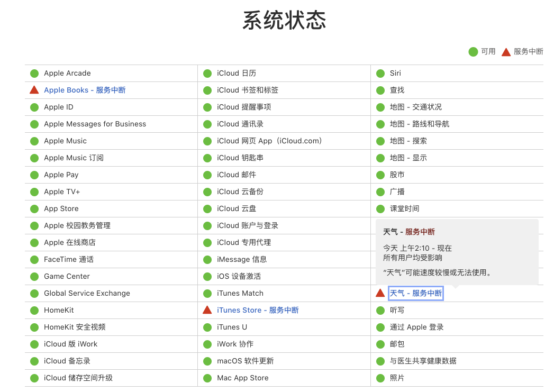Select the iCloud 通讯录 entry
Screen dimensions: 554x392
[240, 124]
